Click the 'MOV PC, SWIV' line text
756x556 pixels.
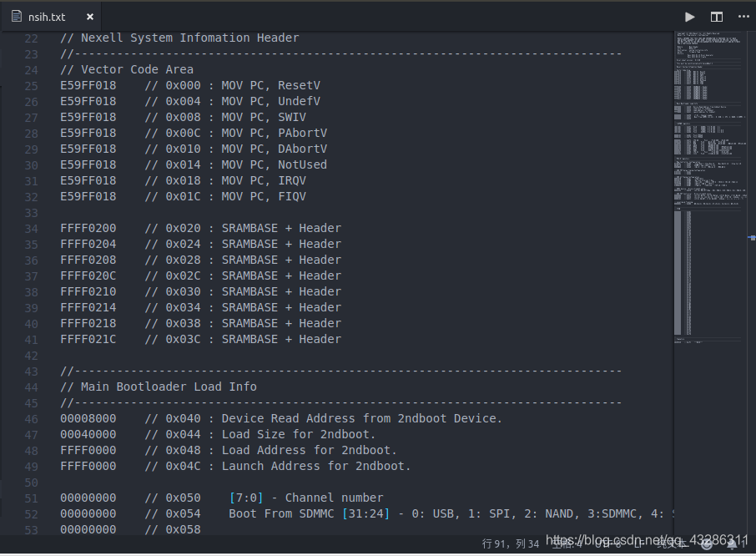264,118
